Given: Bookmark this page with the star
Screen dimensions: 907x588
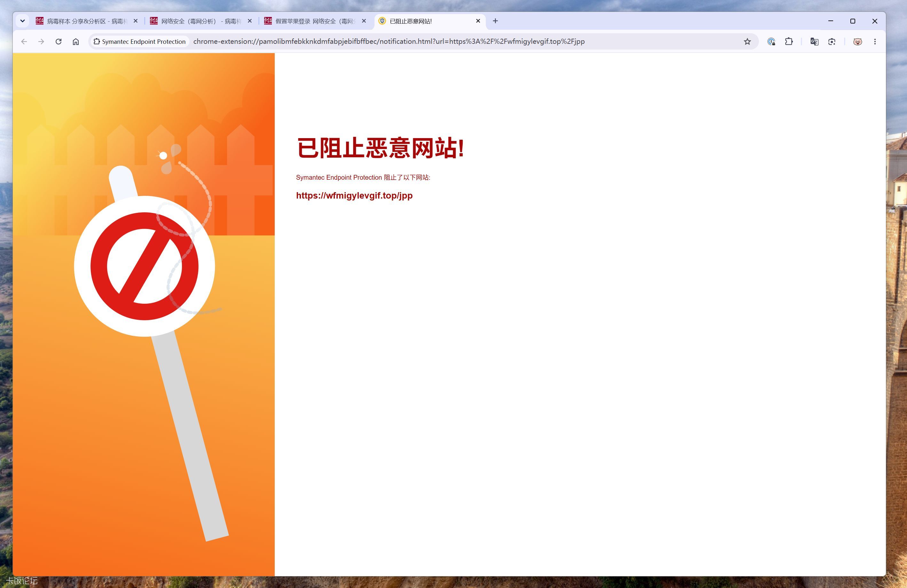Looking at the screenshot, I should pos(747,42).
